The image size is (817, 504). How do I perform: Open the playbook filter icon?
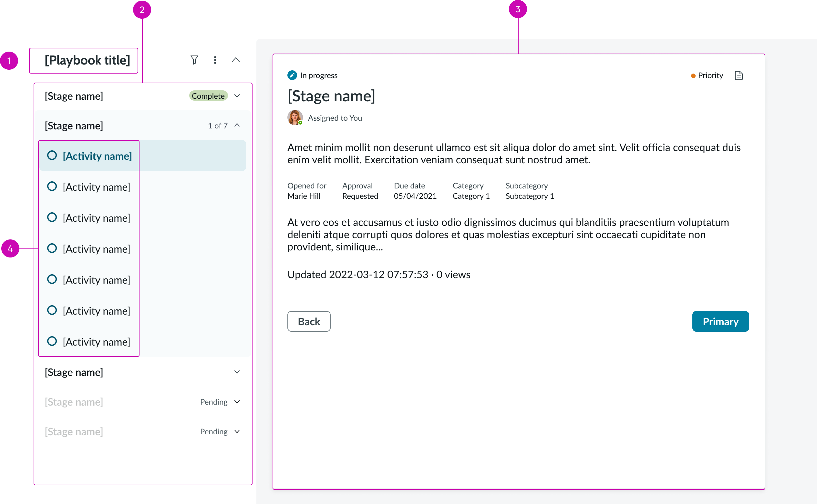(194, 60)
